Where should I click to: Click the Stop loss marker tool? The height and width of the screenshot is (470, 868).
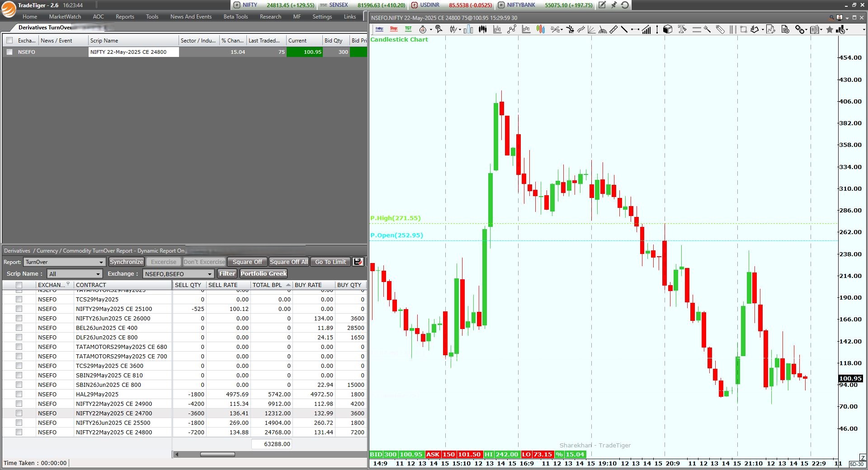click(x=394, y=29)
